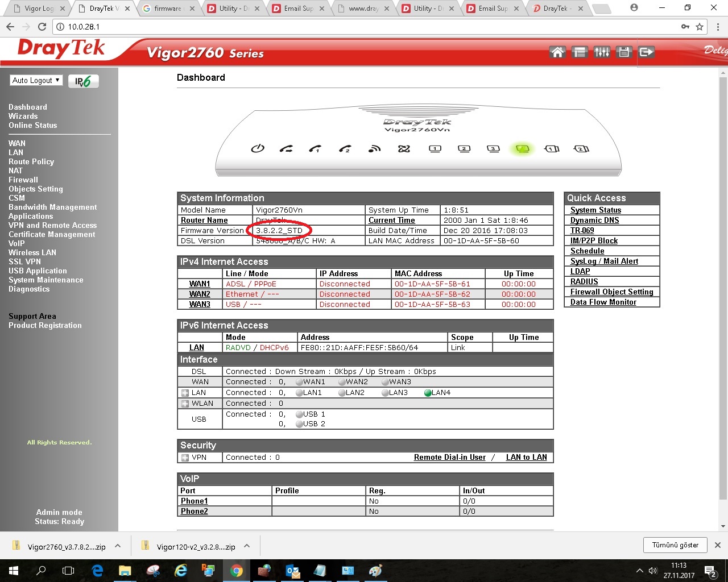The height and width of the screenshot is (582, 728).
Task: Open Firewall in the sidebar menu
Action: pos(23,180)
